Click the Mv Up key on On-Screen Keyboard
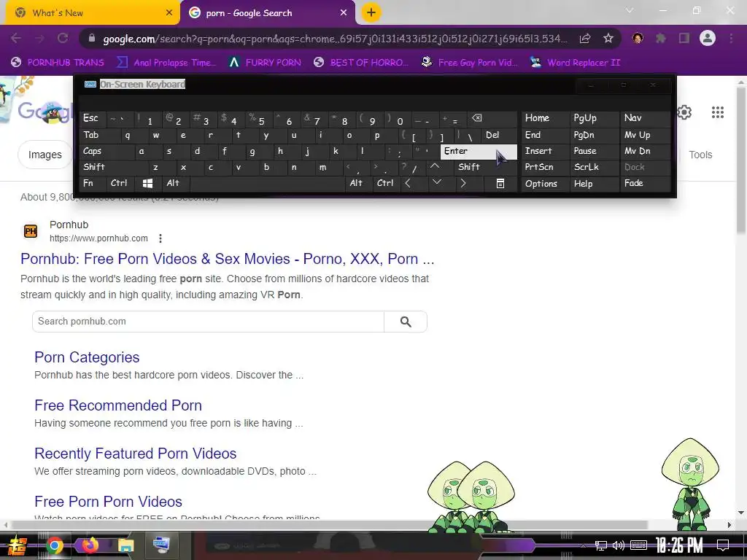The height and width of the screenshot is (560, 747). (x=645, y=135)
